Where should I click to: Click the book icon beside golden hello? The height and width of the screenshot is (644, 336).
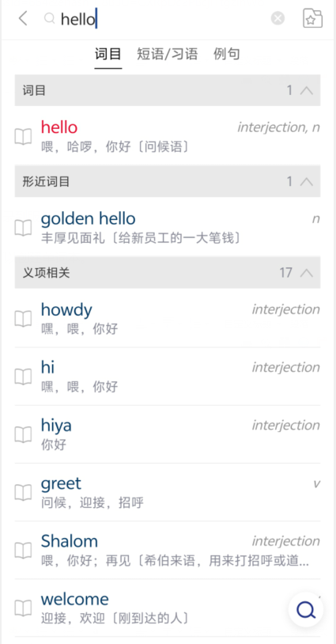click(x=23, y=228)
